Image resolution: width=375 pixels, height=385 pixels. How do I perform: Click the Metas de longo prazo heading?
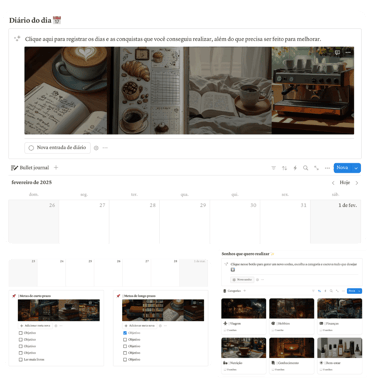pyautogui.click(x=140, y=296)
